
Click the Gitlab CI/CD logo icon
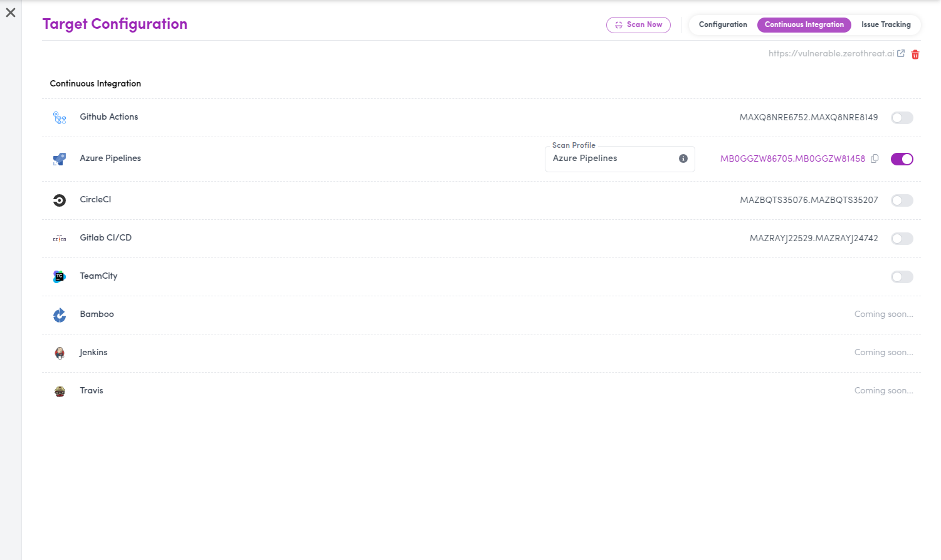[60, 239]
